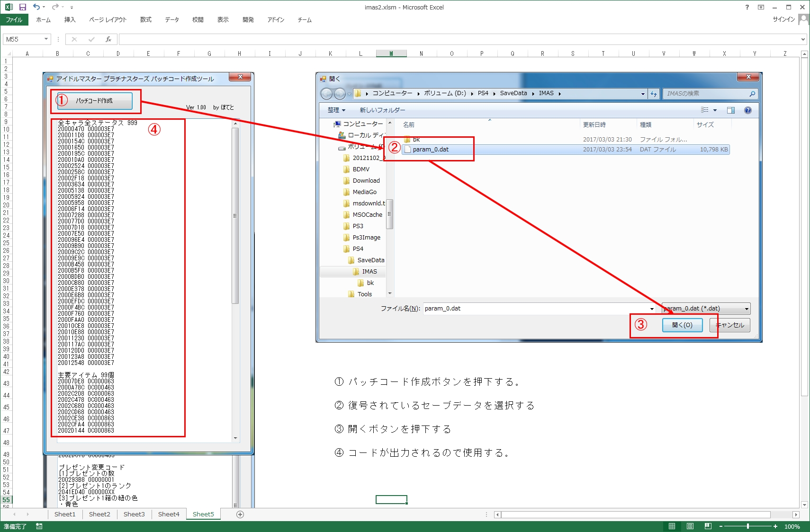Click the サインイン link

(783, 19)
